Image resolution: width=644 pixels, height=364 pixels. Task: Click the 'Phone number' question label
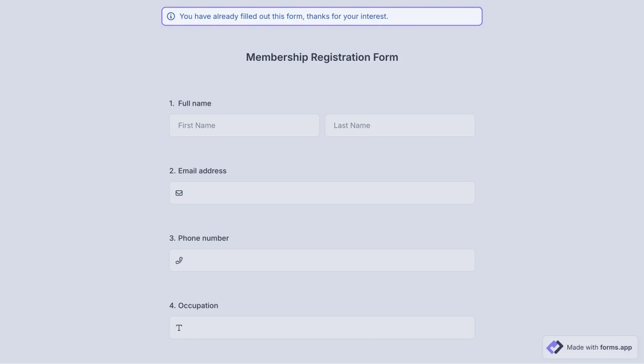[203, 238]
